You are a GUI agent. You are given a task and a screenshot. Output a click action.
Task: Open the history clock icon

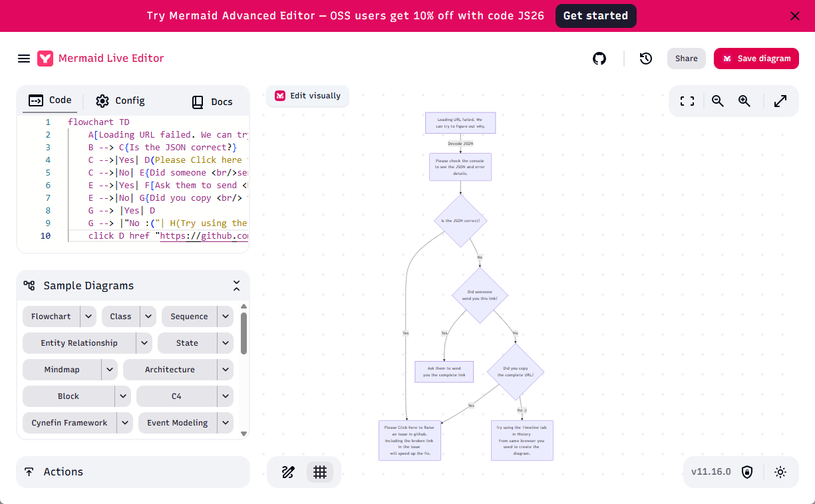pyautogui.click(x=645, y=59)
